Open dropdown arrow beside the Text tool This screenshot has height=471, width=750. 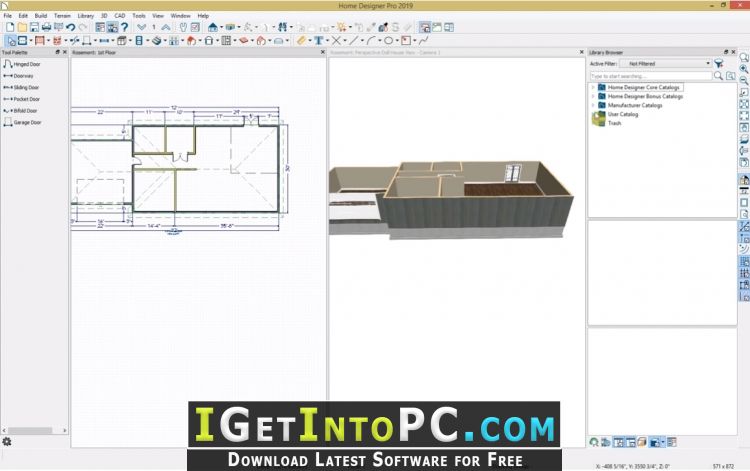327,41
